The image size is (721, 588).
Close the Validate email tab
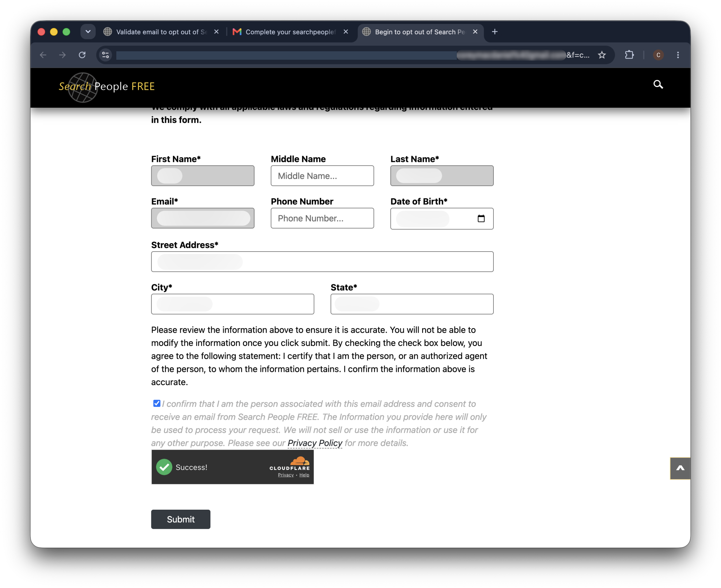coord(216,32)
